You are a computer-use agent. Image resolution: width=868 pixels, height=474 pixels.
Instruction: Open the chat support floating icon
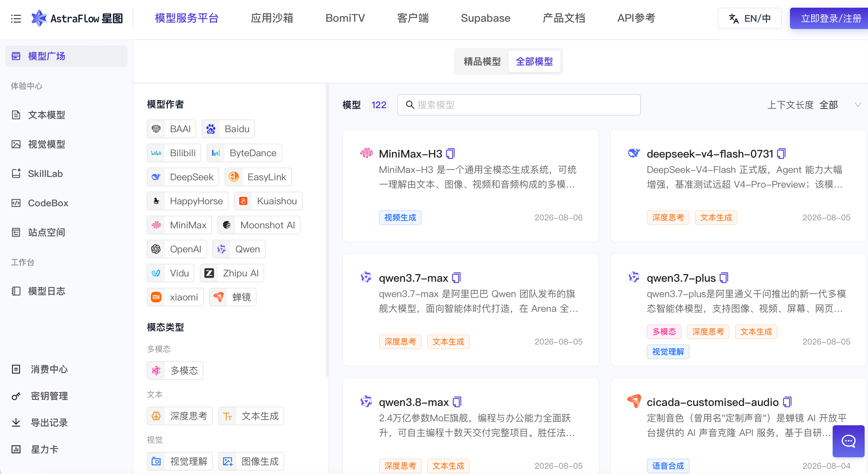coord(848,441)
